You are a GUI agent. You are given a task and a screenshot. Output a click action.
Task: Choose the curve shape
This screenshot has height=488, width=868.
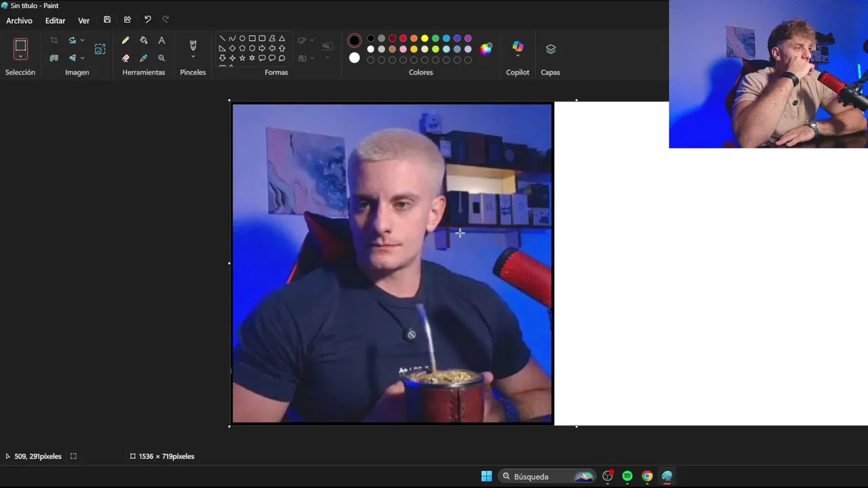(232, 38)
